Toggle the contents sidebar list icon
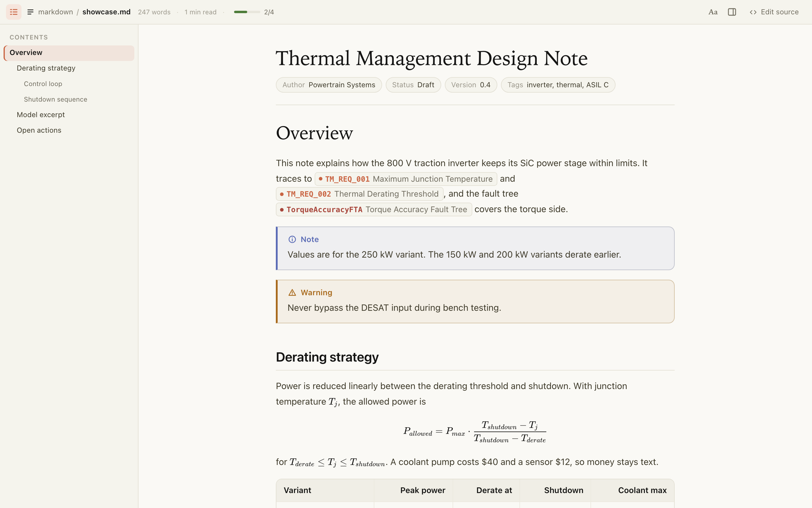 (x=14, y=12)
